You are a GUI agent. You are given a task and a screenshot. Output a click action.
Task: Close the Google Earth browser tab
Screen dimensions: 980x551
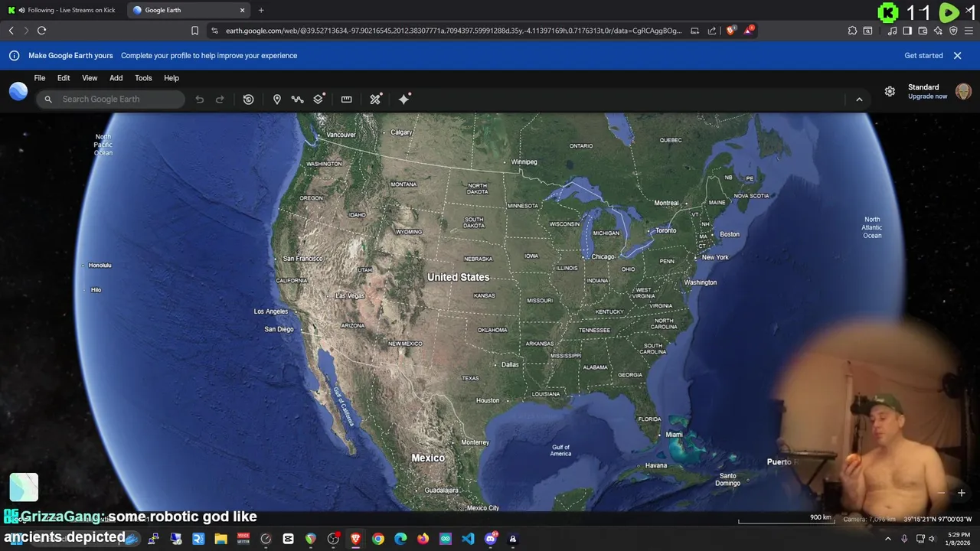point(243,10)
